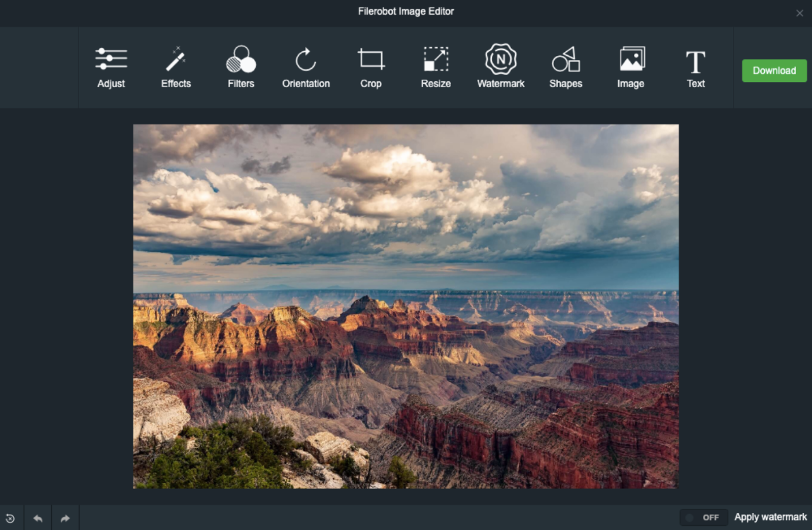Click the Filerobot Image Editor title
Screen dimensions: 812x530
pyautogui.click(x=405, y=11)
